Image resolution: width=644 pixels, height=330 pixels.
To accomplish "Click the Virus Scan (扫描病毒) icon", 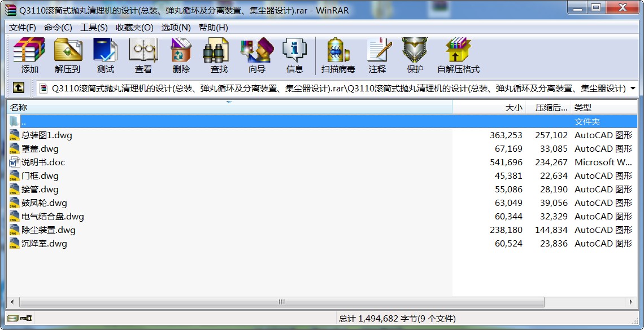I will tap(338, 55).
